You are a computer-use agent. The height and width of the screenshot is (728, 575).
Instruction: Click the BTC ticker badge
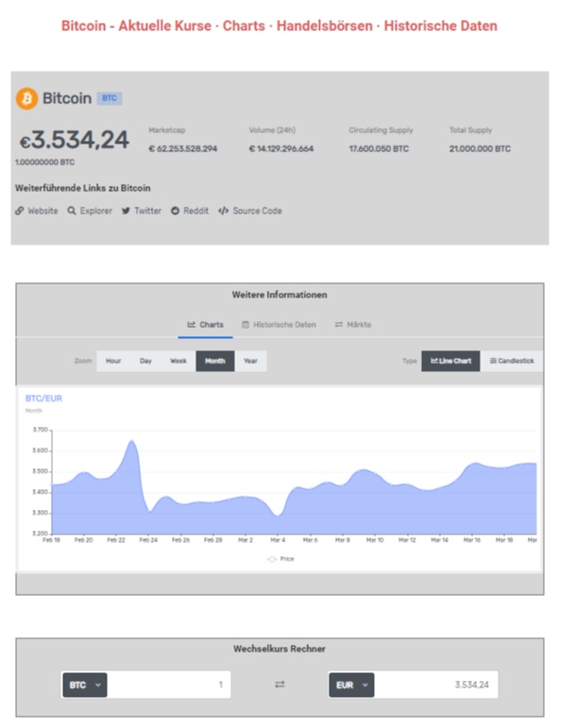(110, 98)
